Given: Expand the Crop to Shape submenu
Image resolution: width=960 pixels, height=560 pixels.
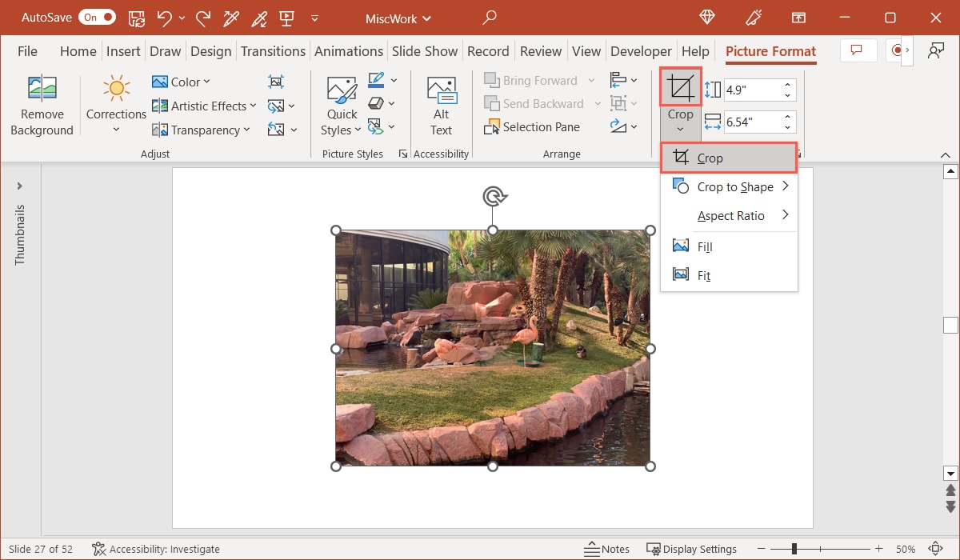Looking at the screenshot, I should point(730,186).
